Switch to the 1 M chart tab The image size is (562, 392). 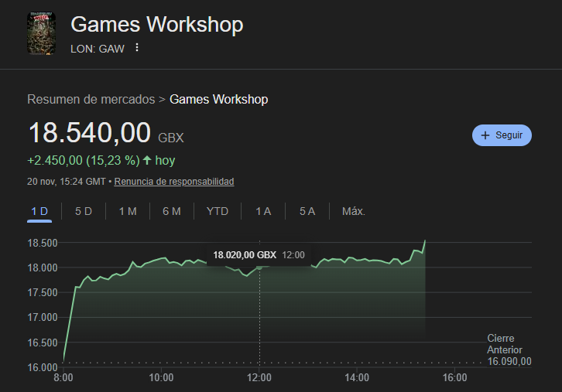[x=128, y=211]
